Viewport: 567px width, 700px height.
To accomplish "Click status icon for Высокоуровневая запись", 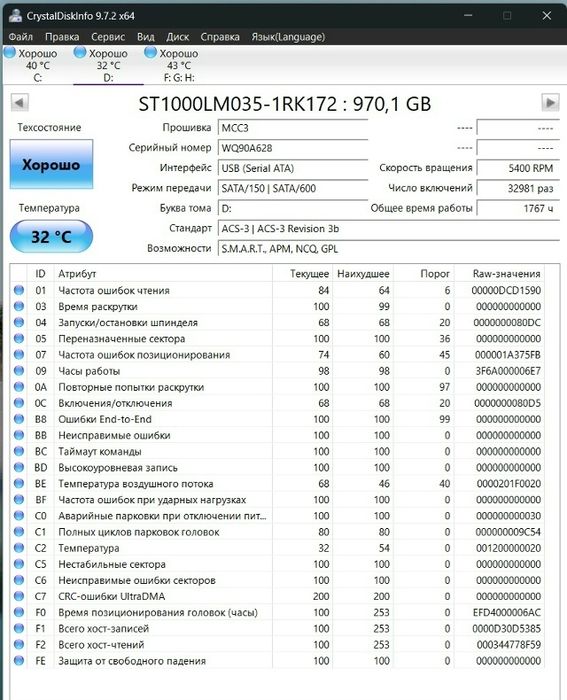I will coord(19,467).
